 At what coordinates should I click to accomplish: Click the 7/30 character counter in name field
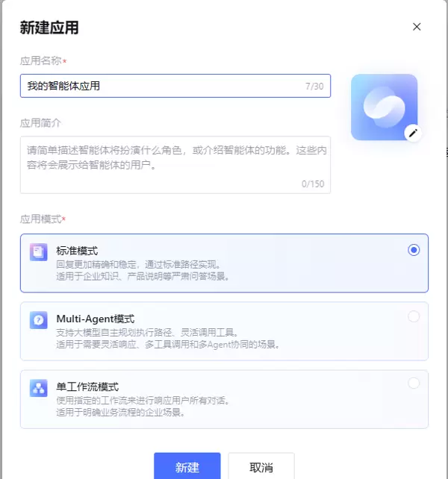pyautogui.click(x=314, y=87)
